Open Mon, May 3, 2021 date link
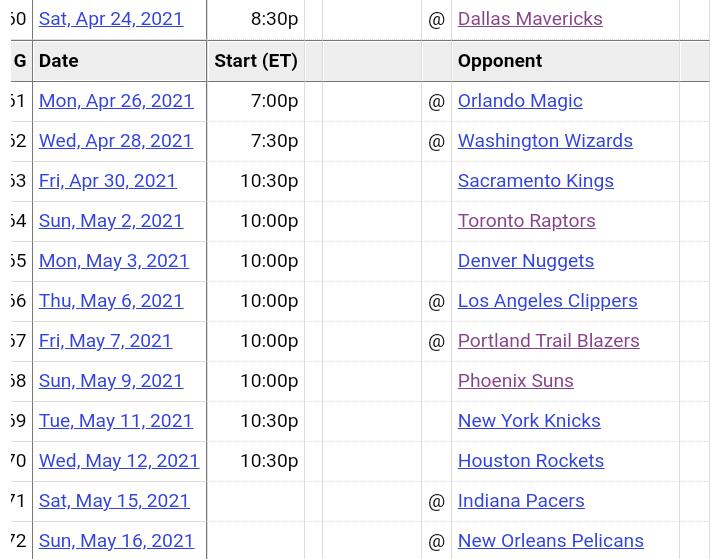 point(113,261)
